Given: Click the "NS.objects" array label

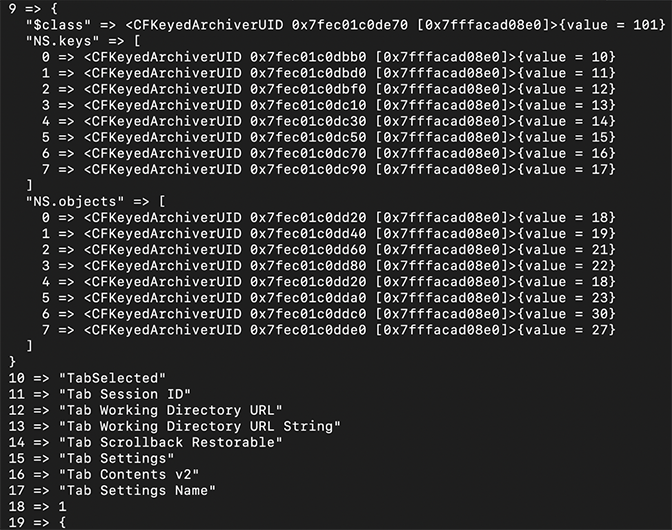Looking at the screenshot, I should click(74, 201).
